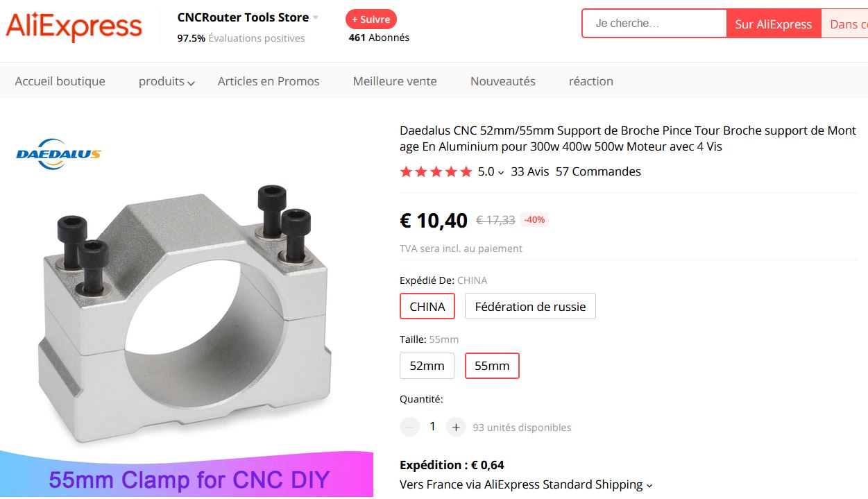Click the minus quantity button

pyautogui.click(x=410, y=427)
